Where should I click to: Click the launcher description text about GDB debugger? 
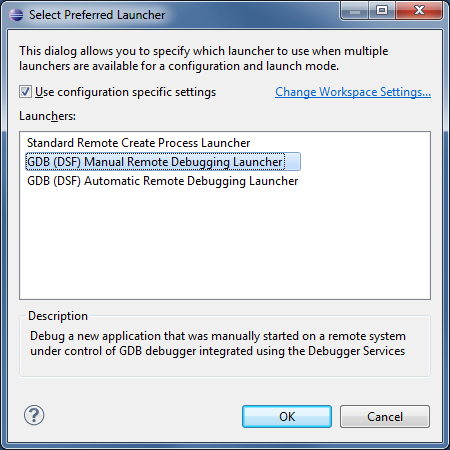[x=218, y=343]
